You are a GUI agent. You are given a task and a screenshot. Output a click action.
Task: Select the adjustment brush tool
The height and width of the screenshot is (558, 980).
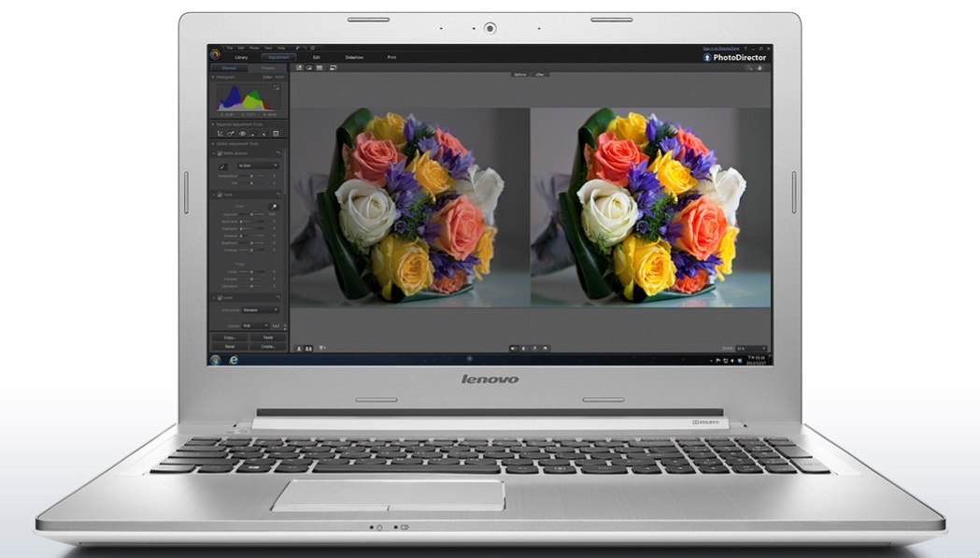pyautogui.click(x=254, y=134)
